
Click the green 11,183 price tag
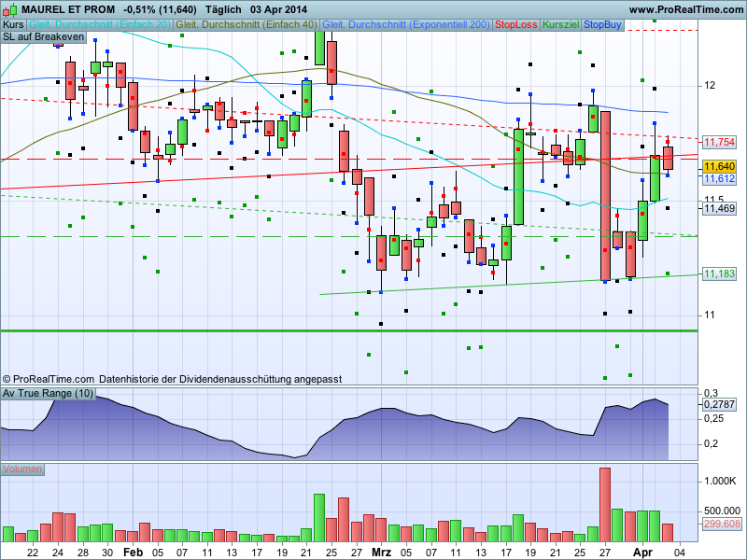(x=719, y=273)
